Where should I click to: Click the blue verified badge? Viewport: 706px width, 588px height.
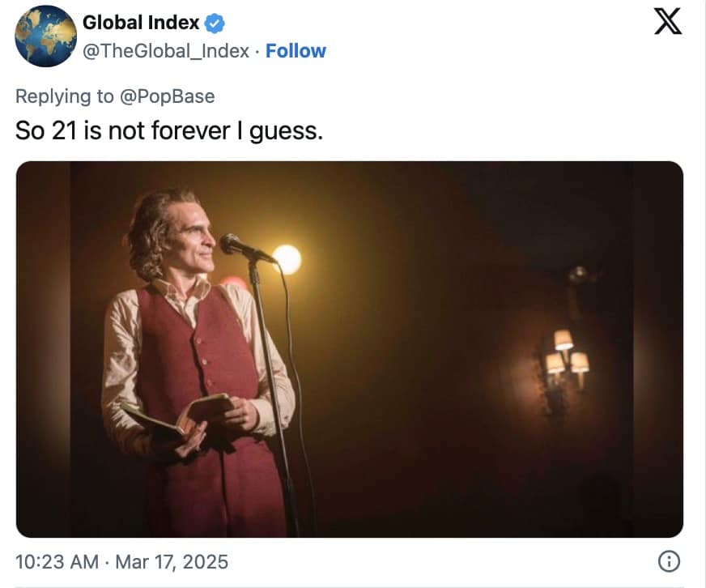215,23
